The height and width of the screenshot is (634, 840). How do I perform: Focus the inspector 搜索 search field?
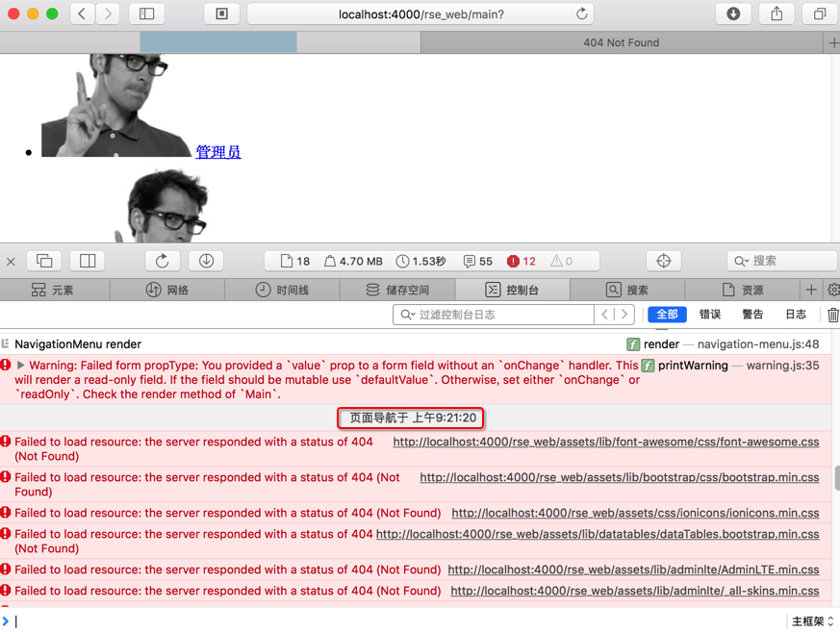(783, 261)
